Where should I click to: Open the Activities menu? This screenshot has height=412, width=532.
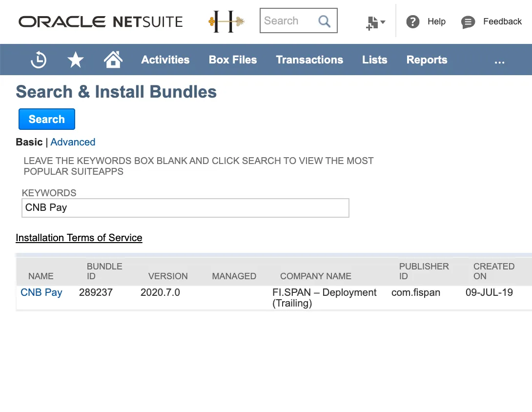click(x=165, y=60)
